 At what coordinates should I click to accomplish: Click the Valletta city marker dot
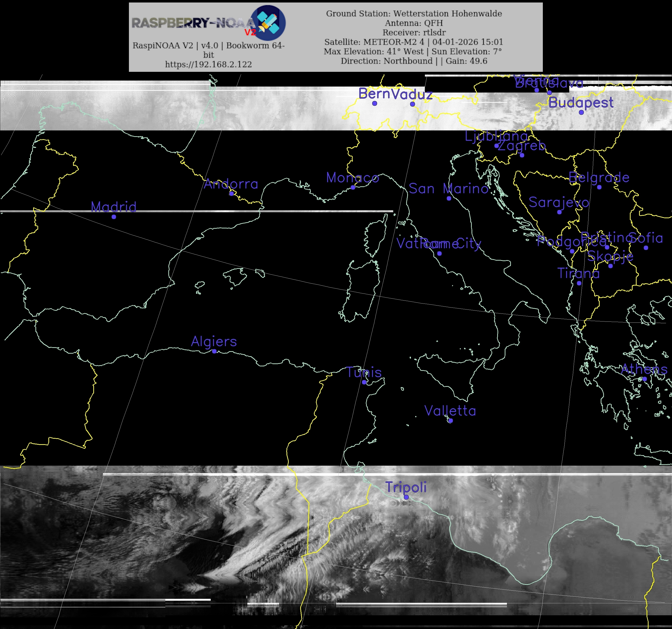450,421
